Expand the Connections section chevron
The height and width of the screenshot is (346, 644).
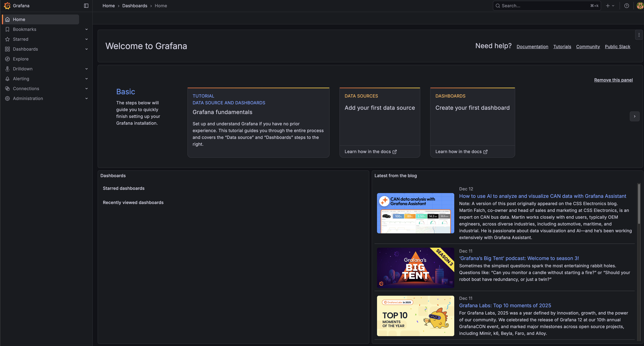pos(87,89)
